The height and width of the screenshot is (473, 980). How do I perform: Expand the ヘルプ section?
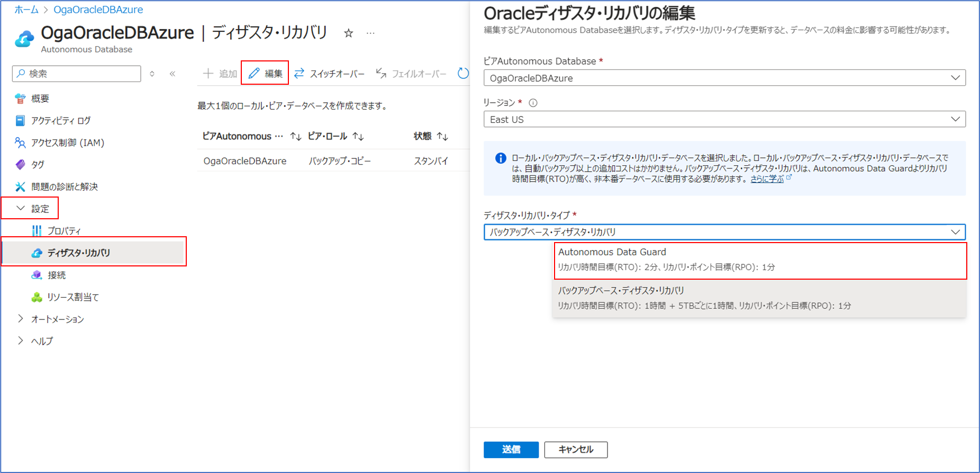pos(21,341)
